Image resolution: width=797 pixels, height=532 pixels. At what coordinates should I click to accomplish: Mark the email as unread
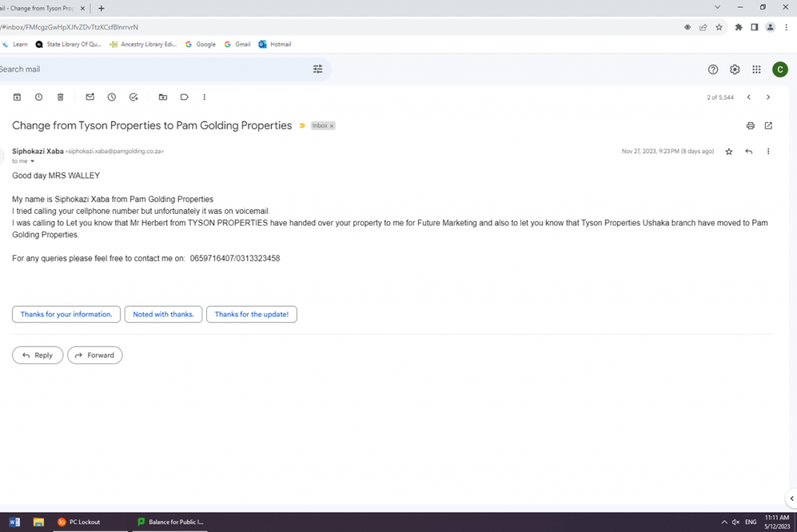pyautogui.click(x=90, y=97)
